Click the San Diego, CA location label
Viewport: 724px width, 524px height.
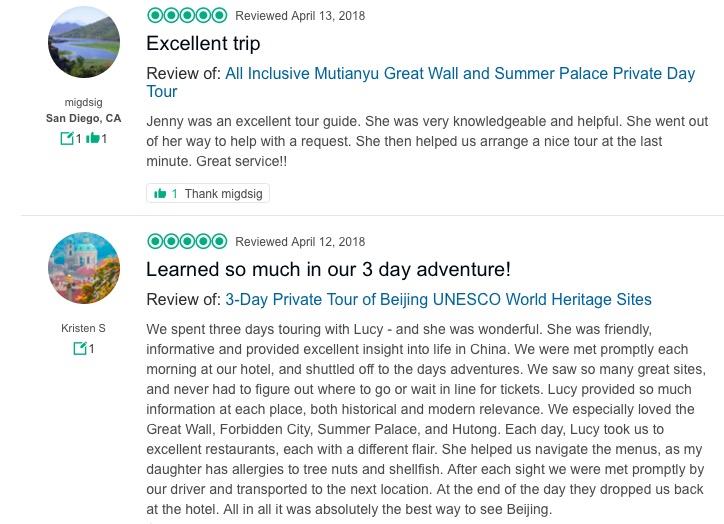point(84,118)
